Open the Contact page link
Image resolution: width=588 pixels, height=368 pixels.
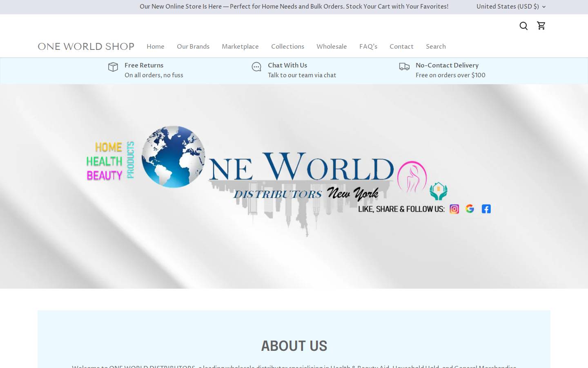[x=401, y=47]
